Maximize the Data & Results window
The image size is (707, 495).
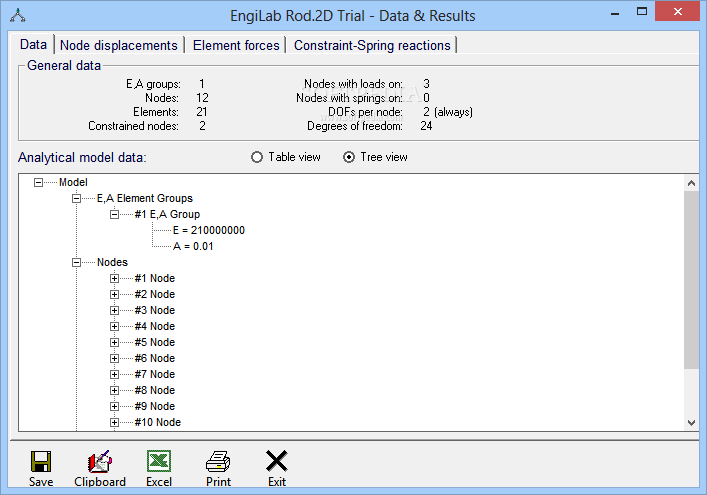[642, 11]
